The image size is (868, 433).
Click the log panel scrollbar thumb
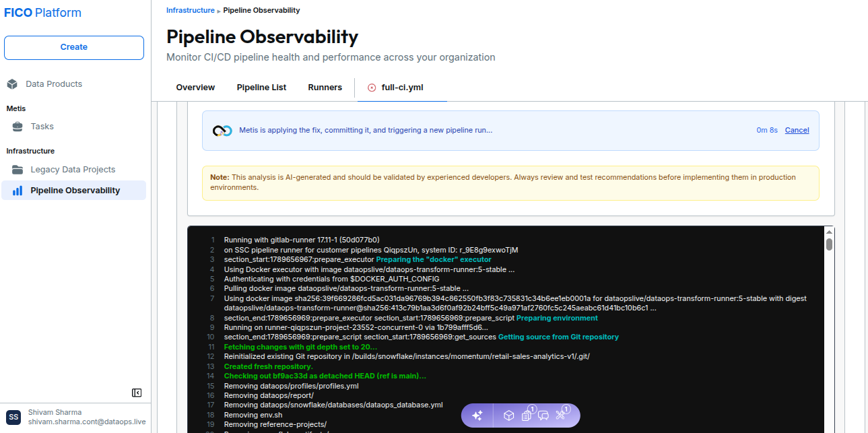pyautogui.click(x=829, y=244)
